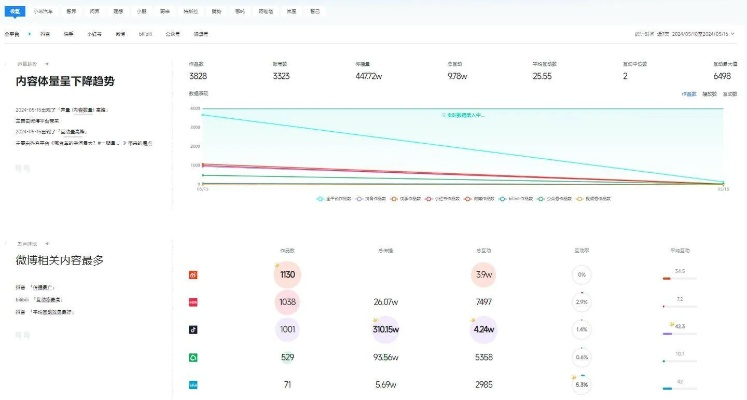Toggle the bilibili series in the chart legend
The image size is (747, 400).
click(505, 199)
